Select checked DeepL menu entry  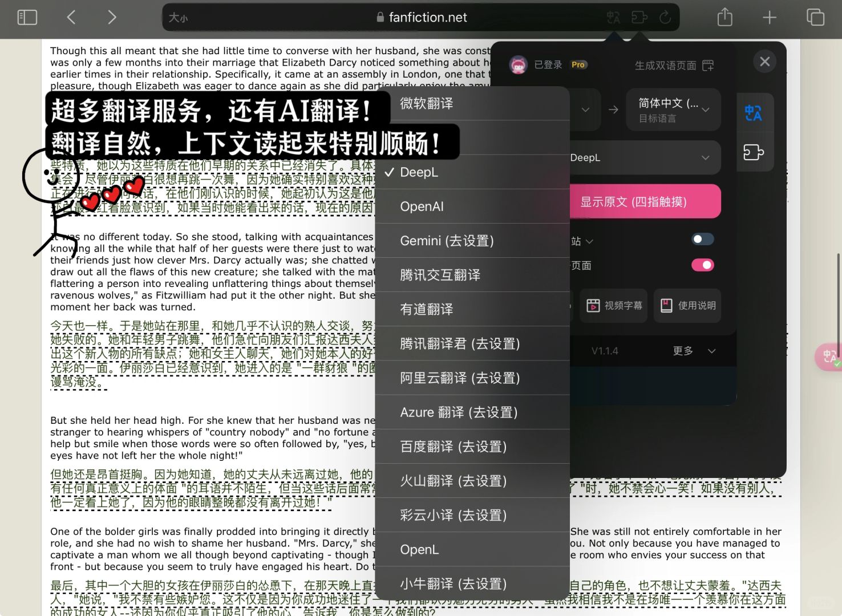click(x=472, y=172)
